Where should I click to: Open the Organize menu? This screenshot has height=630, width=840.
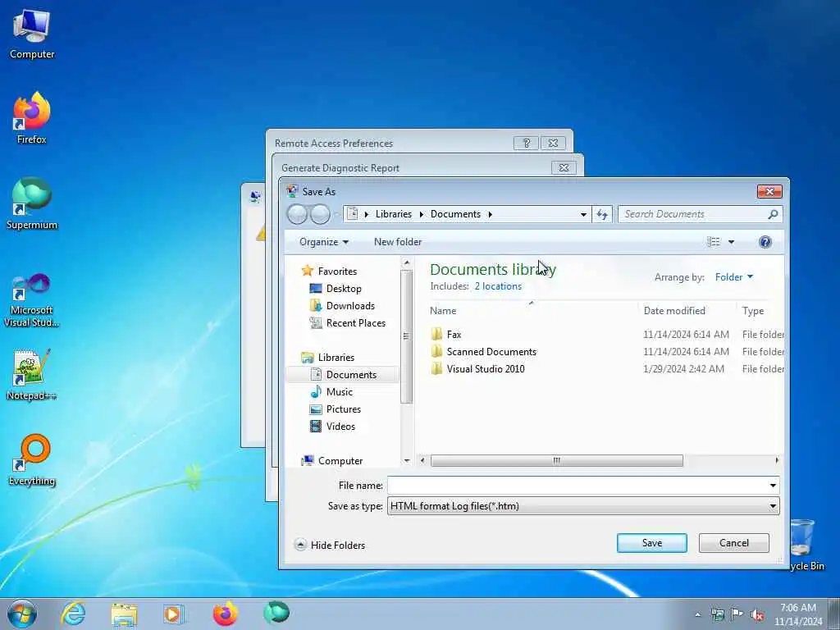point(323,242)
